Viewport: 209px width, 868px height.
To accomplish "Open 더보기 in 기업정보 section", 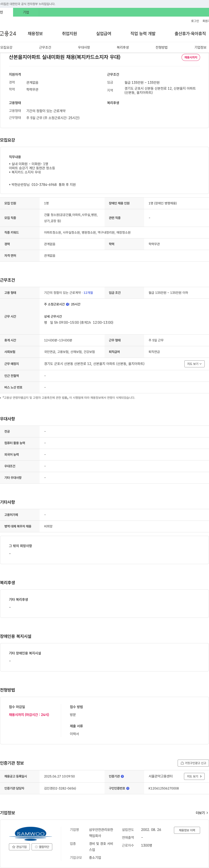I will (202, 813).
